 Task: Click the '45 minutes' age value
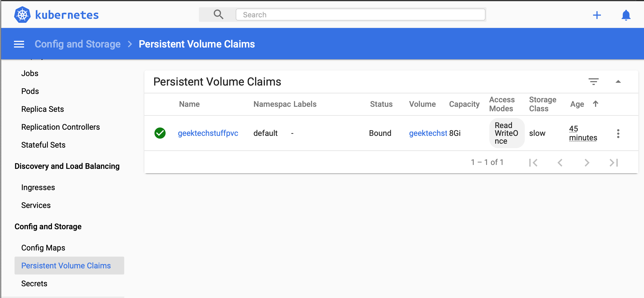(x=583, y=133)
